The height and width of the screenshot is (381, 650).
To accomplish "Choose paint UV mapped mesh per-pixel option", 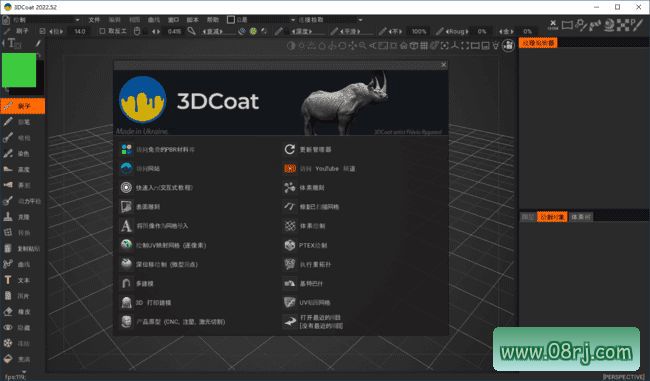I will (171, 245).
